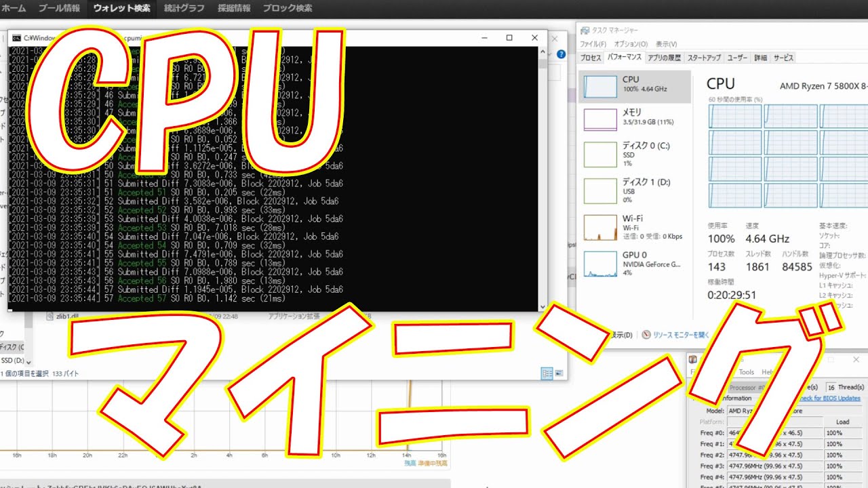Click the blue help question mark icon
868x488 pixels.
click(561, 55)
